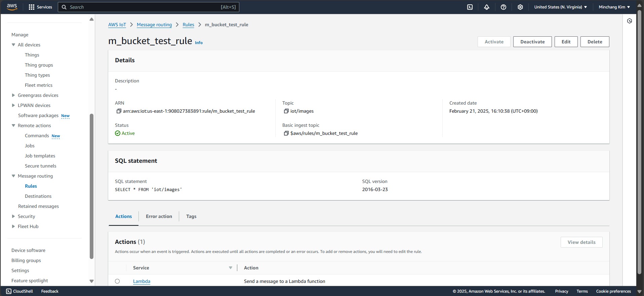The width and height of the screenshot is (644, 296).
Task: Open Retained messages in the sidebar
Action: click(39, 206)
